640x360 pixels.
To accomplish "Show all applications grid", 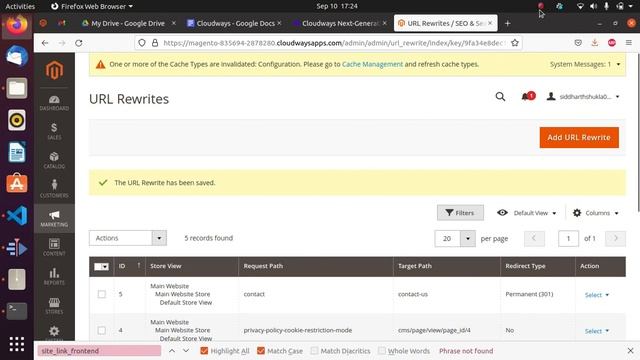I will [x=17, y=344].
